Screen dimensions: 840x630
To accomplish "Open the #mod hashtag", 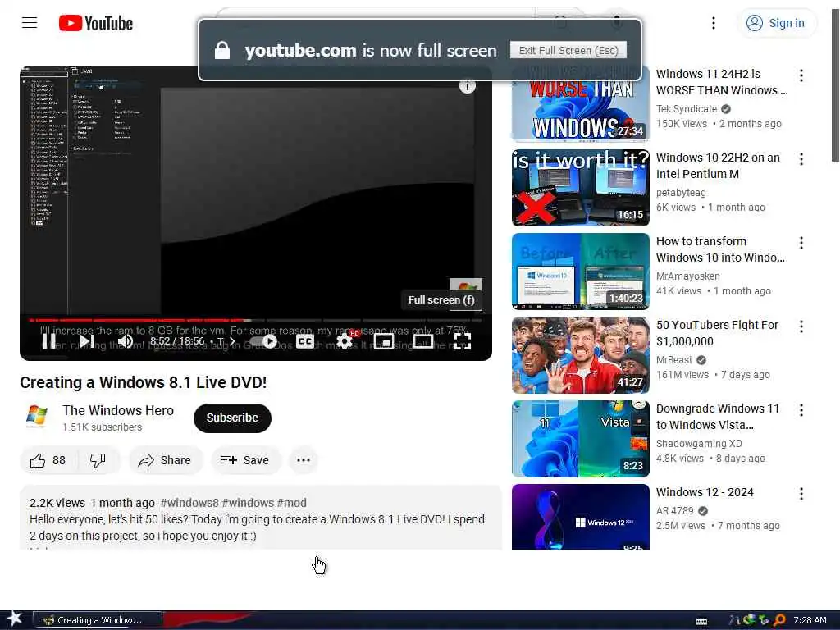I will pos(291,503).
